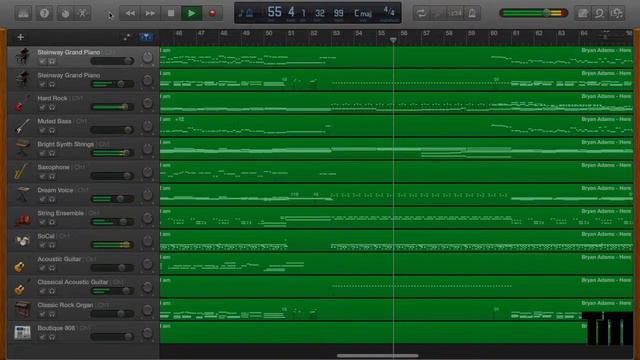Mute the Dream Voice track
This screenshot has height=360, width=640.
pyautogui.click(x=42, y=199)
